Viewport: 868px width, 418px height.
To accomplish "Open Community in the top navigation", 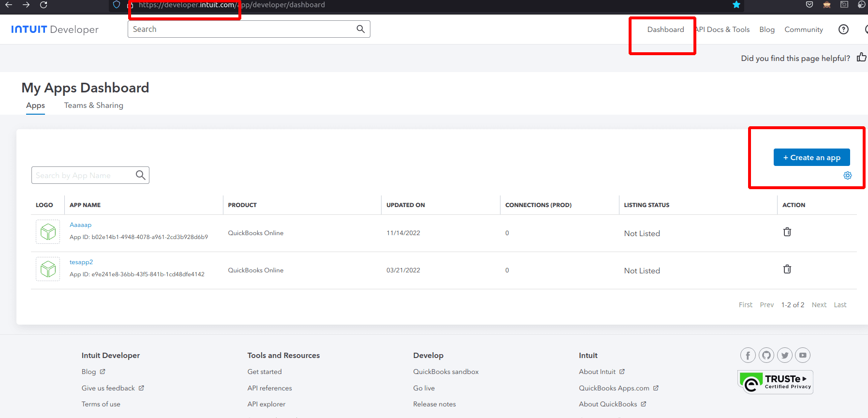I will tap(804, 30).
